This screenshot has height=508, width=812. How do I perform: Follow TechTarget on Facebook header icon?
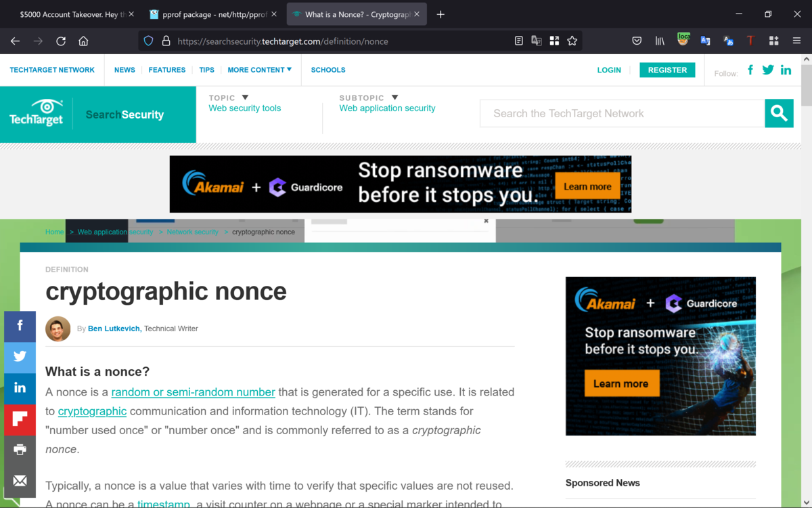tap(750, 70)
